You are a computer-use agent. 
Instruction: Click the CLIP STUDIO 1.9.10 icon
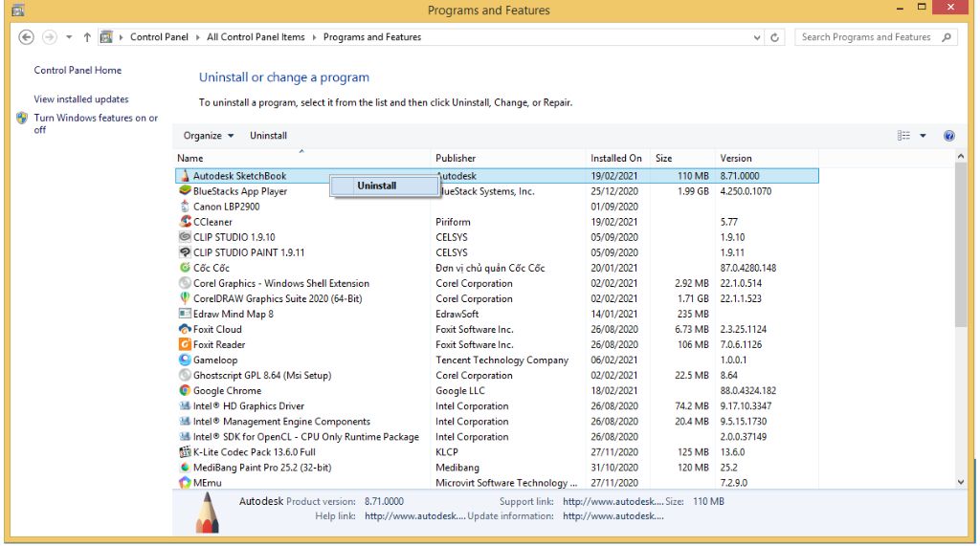185,237
